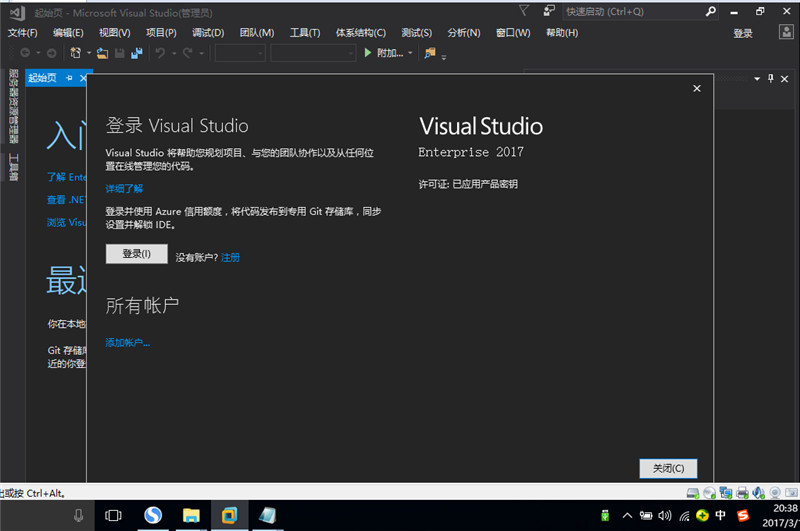Screen dimensions: 800x531
Task: Click the Find in Files toolbar icon
Action: click(430, 53)
